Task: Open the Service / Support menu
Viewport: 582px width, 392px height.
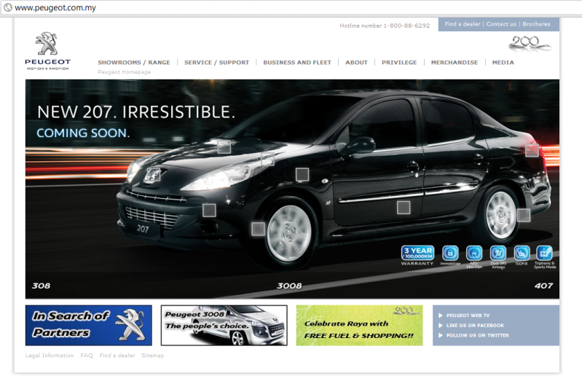Action: coord(216,63)
